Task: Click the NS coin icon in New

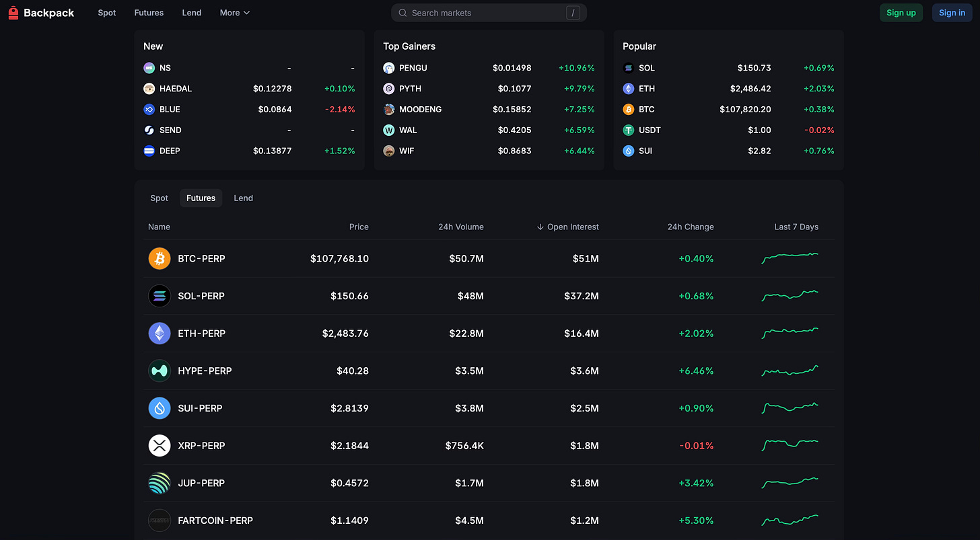Action: [x=149, y=68]
